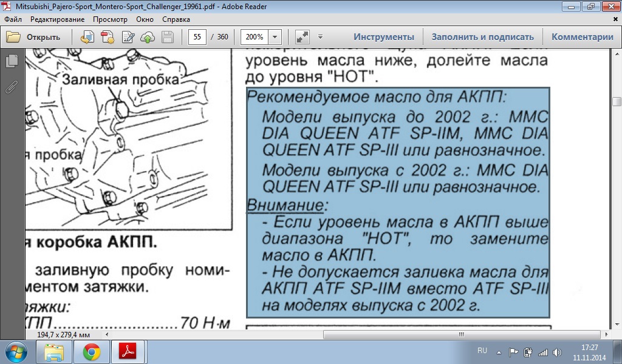This screenshot has width=622, height=364.
Task: Click the Sign document pen icon
Action: point(128,37)
